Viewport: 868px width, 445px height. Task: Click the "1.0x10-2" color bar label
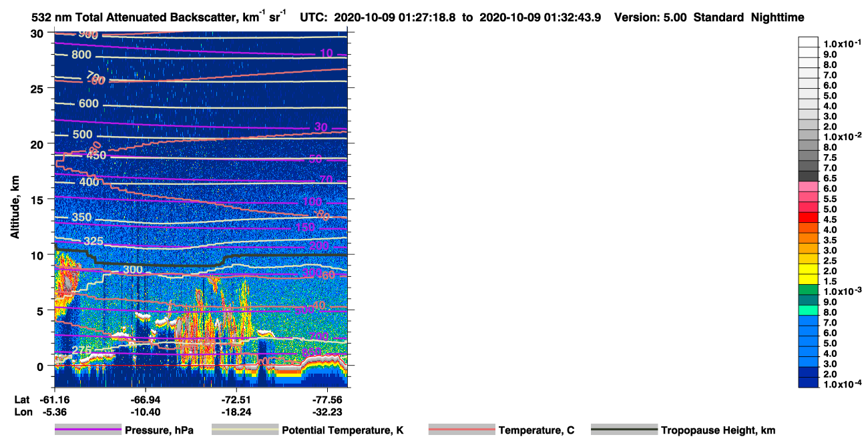coord(841,136)
